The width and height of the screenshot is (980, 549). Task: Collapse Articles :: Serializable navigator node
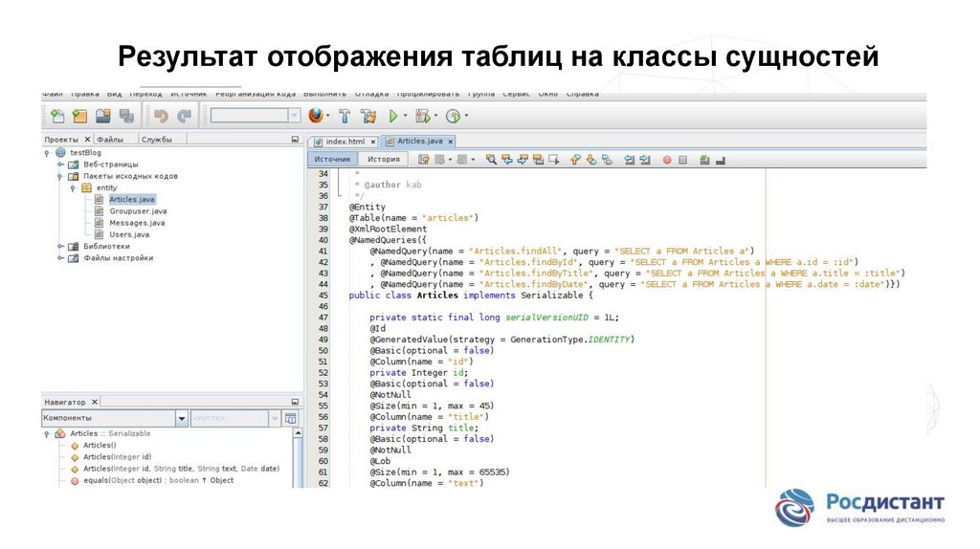[47, 433]
